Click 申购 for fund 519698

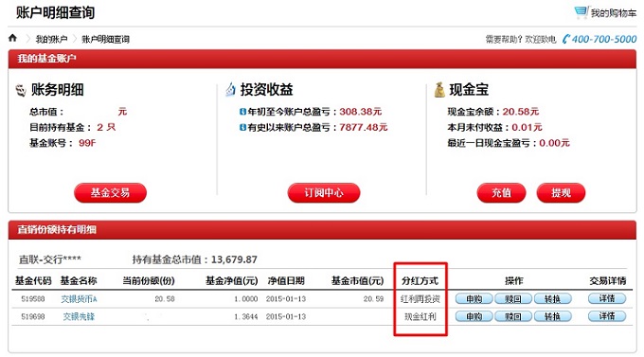point(474,316)
